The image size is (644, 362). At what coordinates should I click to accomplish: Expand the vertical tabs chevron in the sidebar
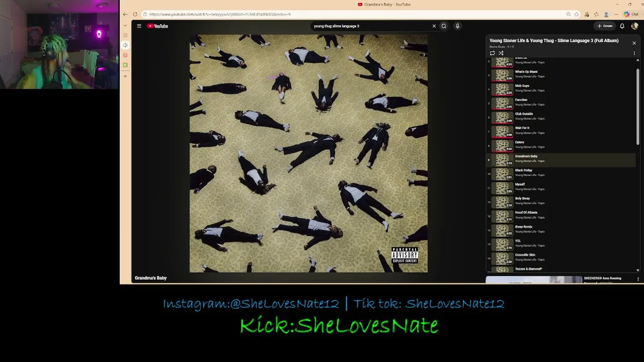coord(125,26)
